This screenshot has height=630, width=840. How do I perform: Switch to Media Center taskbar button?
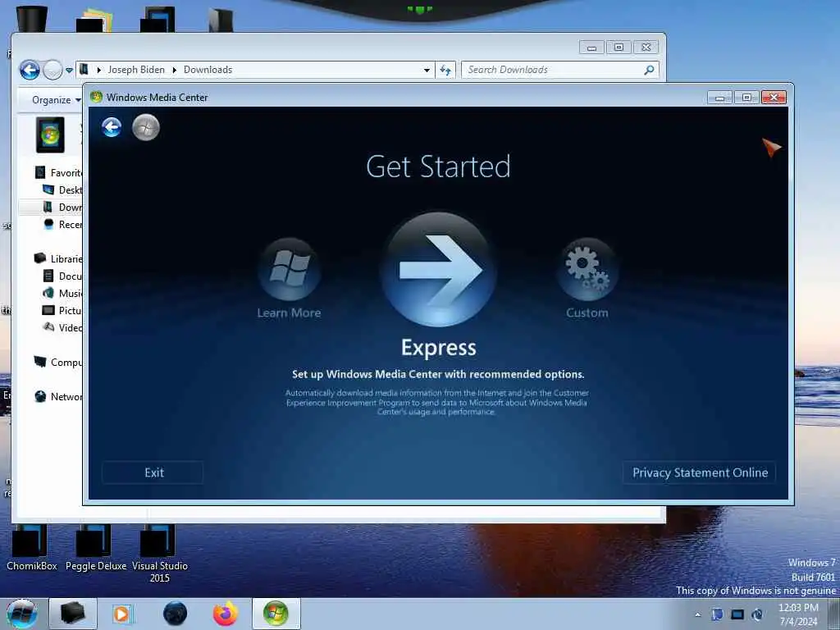[x=276, y=614]
